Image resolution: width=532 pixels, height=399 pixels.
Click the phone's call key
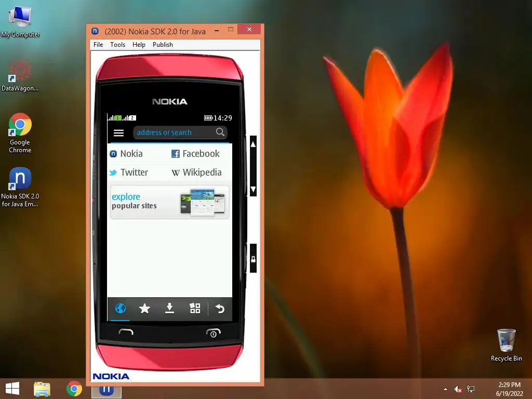126,332
